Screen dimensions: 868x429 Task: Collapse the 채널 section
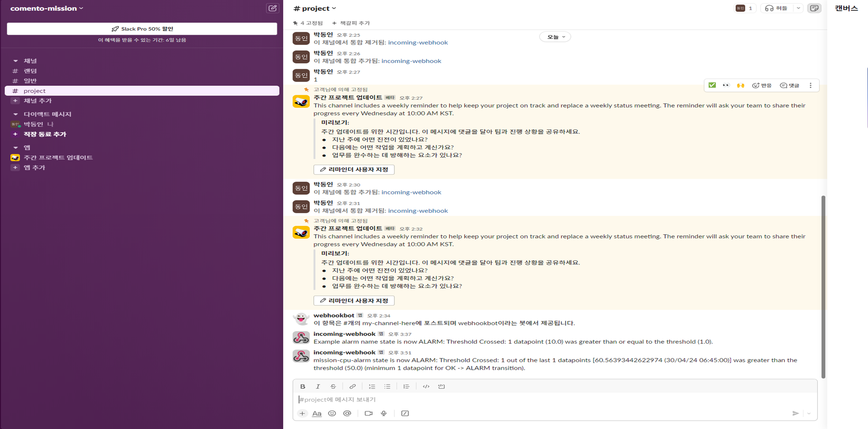[15, 61]
